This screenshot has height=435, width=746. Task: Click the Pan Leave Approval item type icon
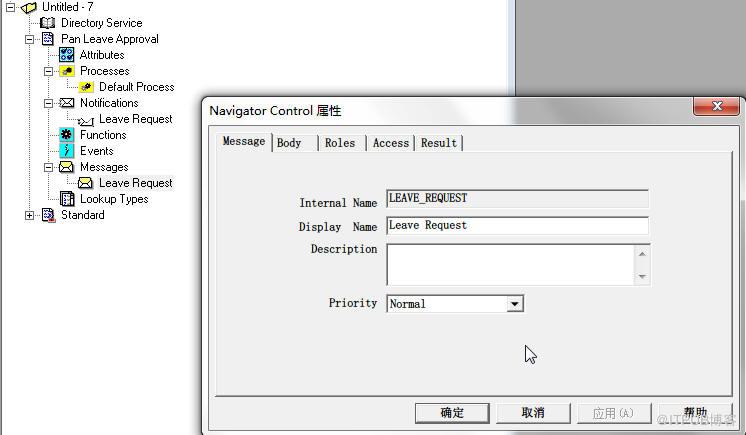pyautogui.click(x=48, y=39)
